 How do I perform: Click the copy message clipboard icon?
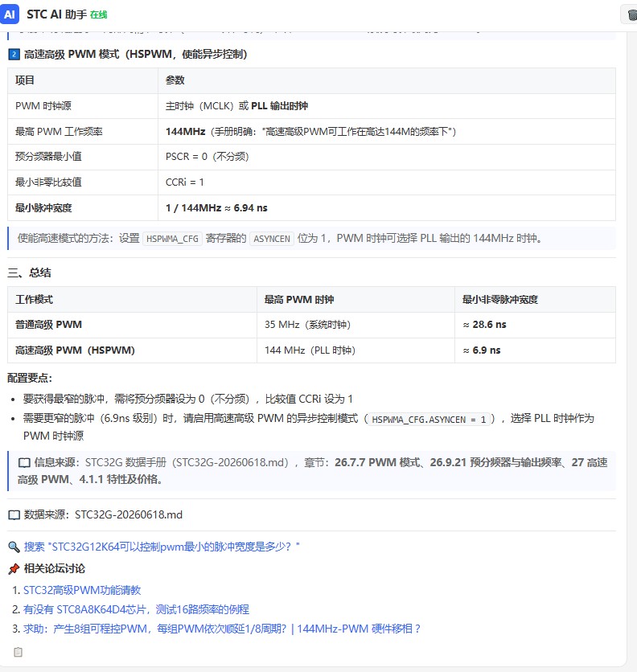(18, 652)
